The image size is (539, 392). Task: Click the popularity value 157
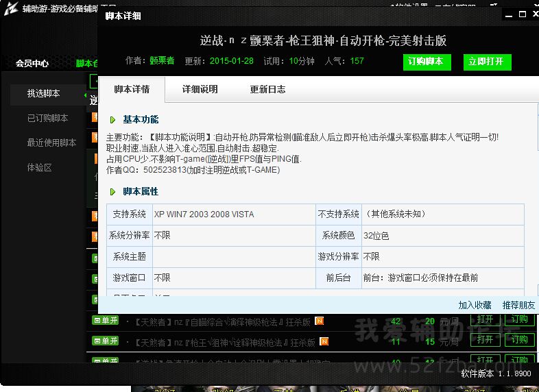[x=357, y=61]
